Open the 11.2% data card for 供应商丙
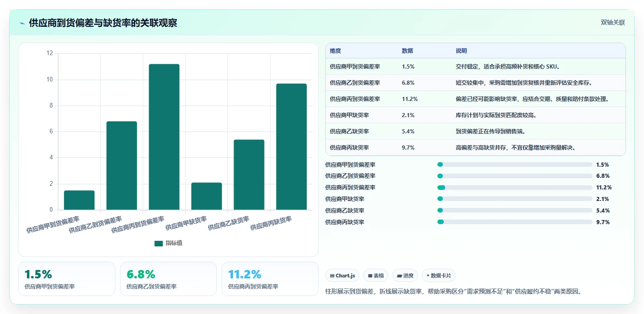The width and height of the screenshot is (644, 314). coord(270,278)
